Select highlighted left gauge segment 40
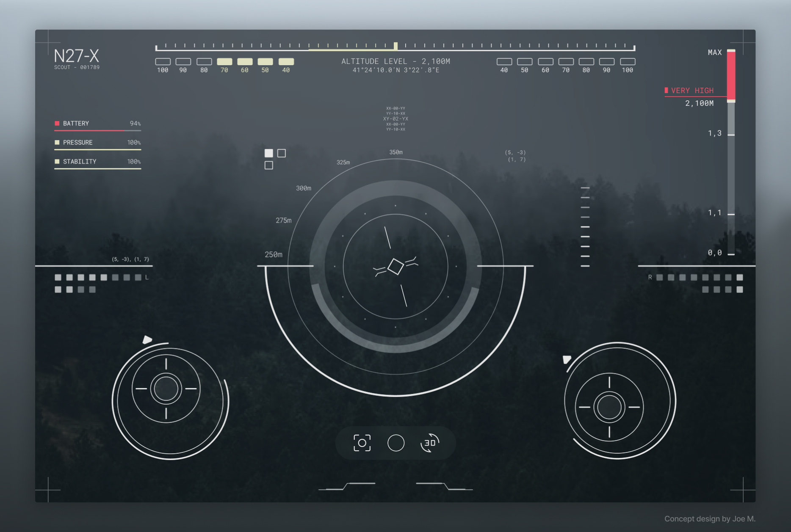This screenshot has width=791, height=532. click(286, 62)
